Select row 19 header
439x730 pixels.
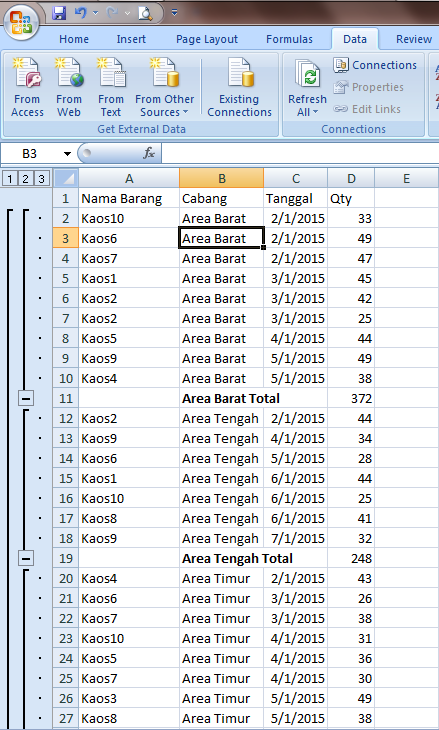click(x=66, y=558)
